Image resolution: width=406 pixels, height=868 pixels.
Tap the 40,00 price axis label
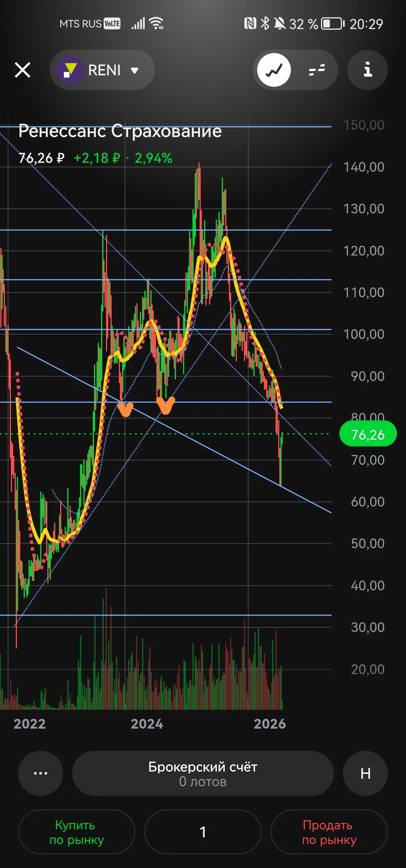pyautogui.click(x=368, y=585)
